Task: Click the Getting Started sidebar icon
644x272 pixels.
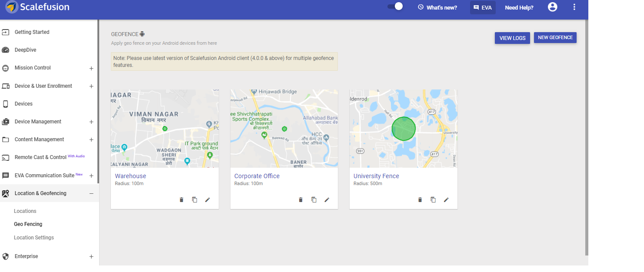Action: pos(6,32)
